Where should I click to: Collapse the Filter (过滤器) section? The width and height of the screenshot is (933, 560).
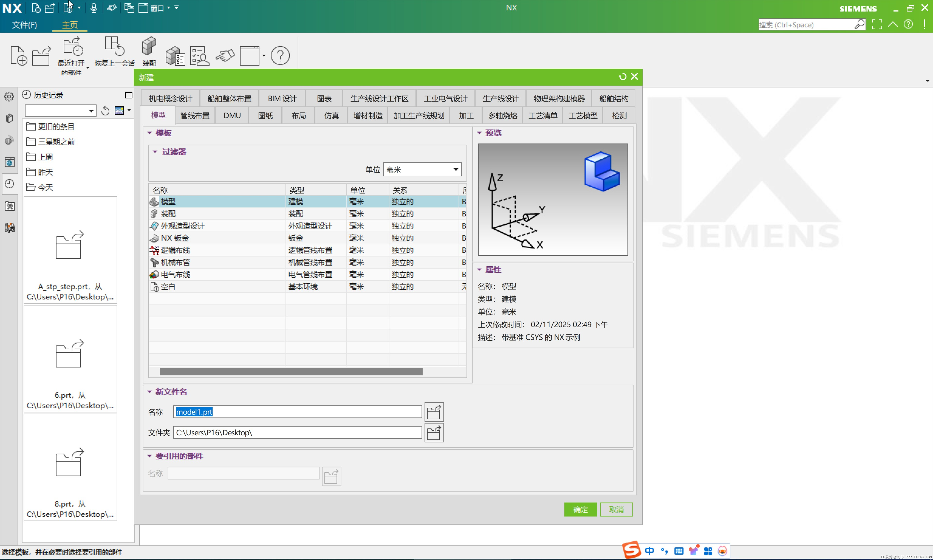point(155,152)
